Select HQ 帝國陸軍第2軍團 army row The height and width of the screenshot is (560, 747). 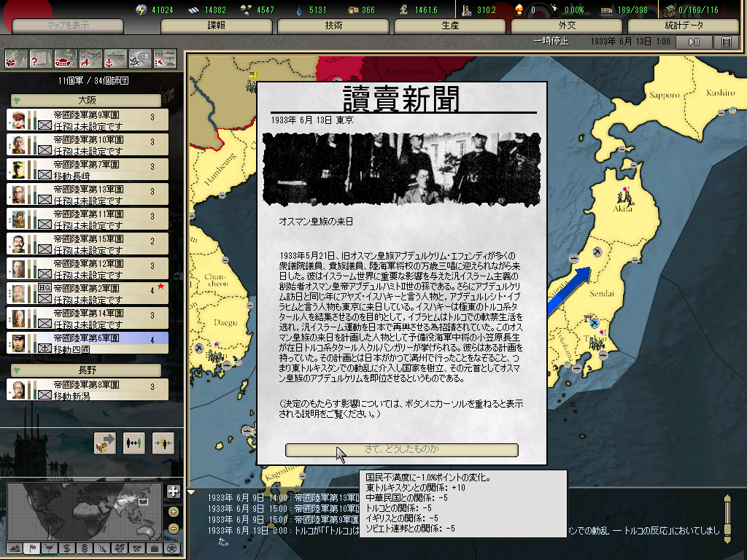(x=88, y=293)
